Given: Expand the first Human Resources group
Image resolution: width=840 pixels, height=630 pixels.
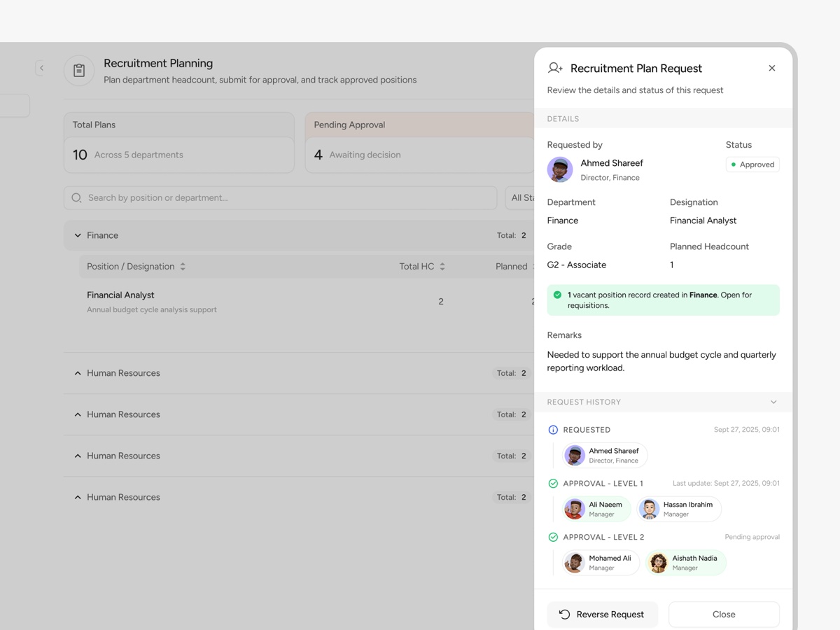Looking at the screenshot, I should (78, 373).
